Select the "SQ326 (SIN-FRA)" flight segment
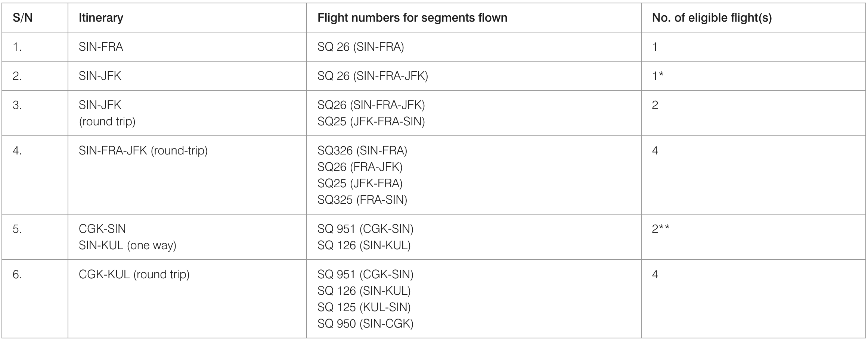Viewport: 868px width, 341px height. pos(362,151)
